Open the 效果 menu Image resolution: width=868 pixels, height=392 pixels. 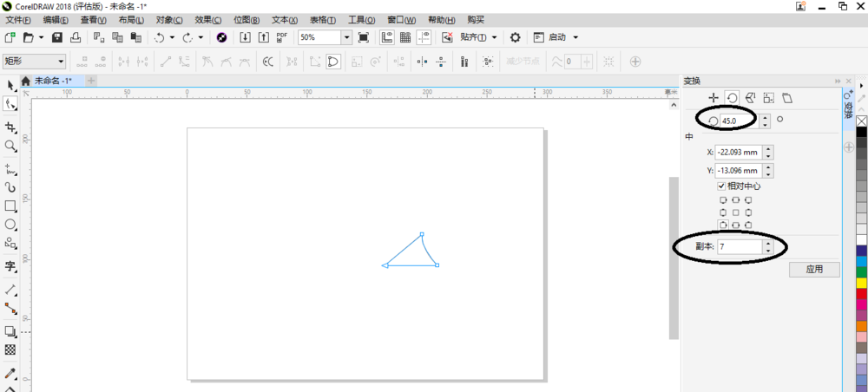pyautogui.click(x=208, y=20)
